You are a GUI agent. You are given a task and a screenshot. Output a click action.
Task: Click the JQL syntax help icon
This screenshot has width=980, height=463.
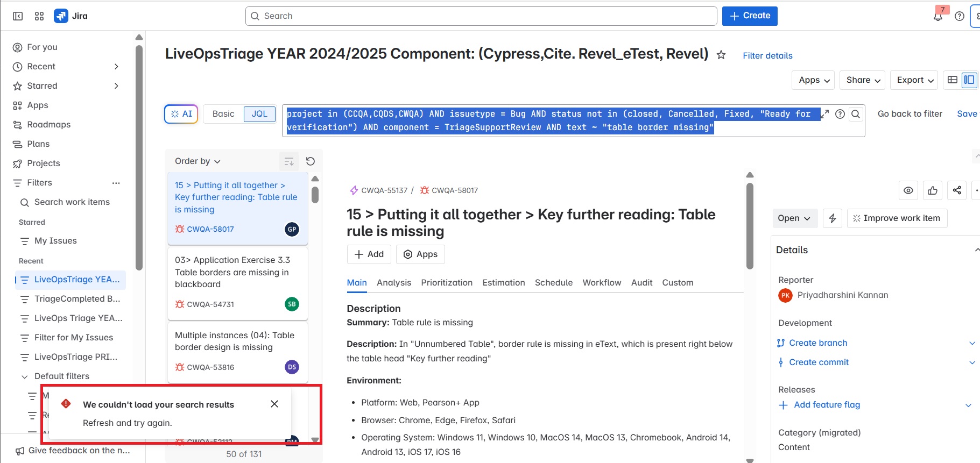(x=840, y=114)
